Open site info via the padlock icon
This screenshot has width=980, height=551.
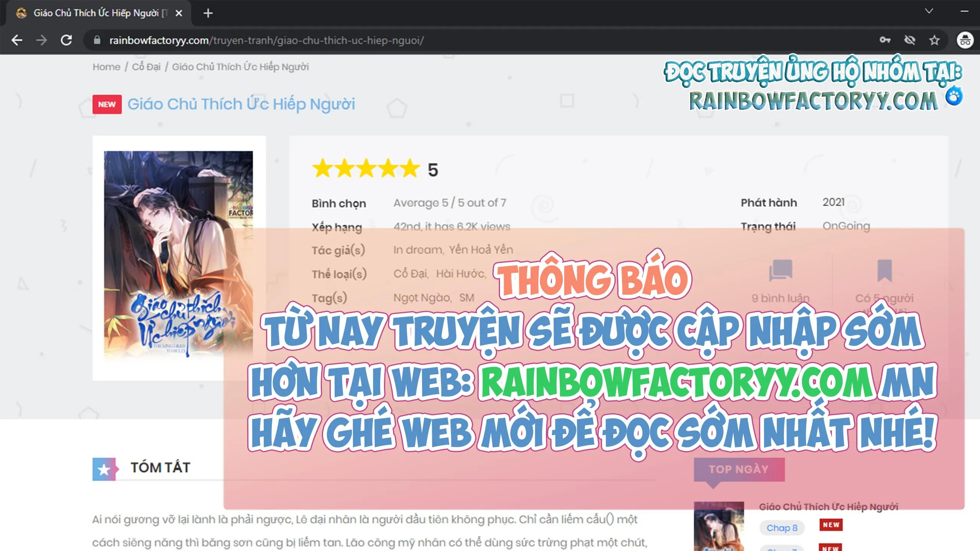[97, 39]
